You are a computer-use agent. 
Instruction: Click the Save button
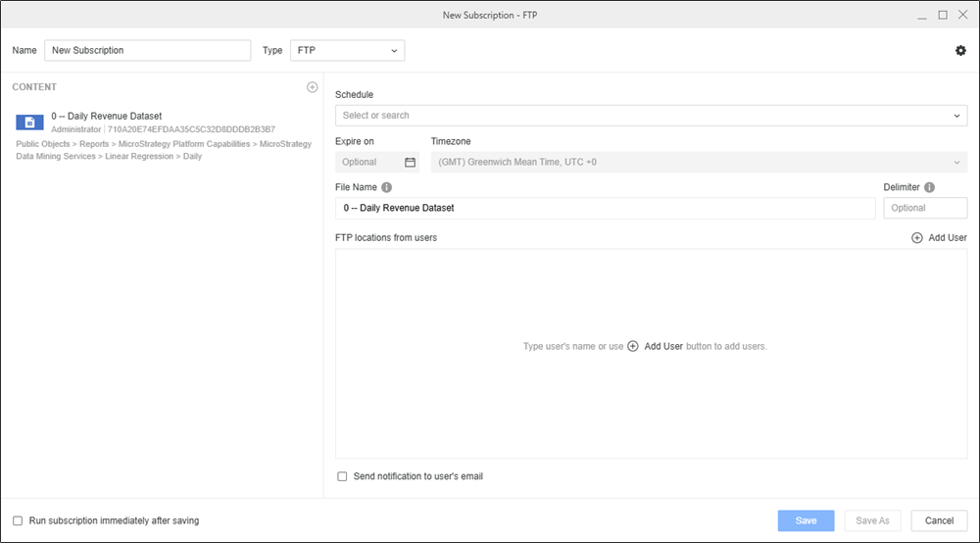[x=806, y=520]
